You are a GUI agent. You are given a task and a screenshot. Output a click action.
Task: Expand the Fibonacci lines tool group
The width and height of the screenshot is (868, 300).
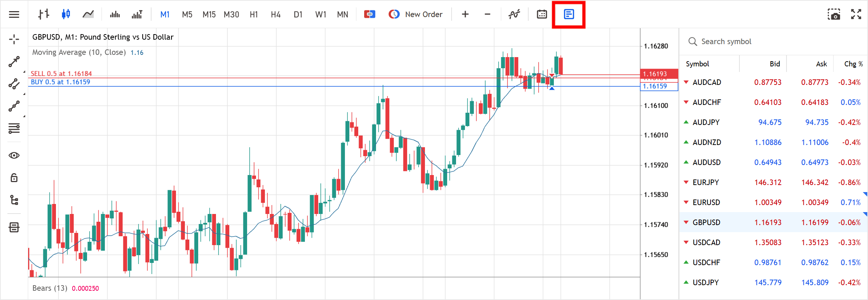pos(14,129)
